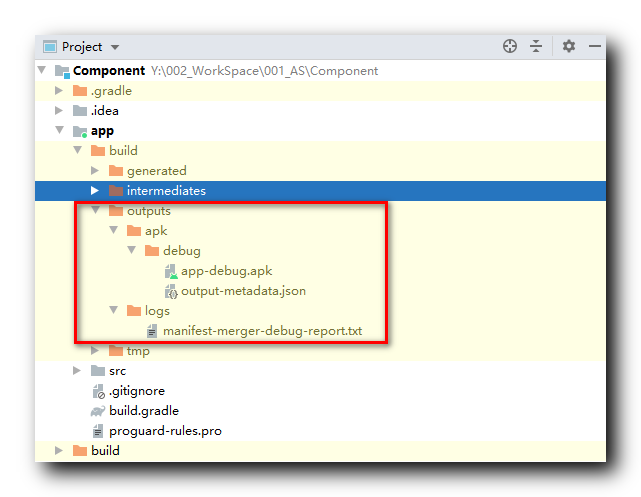Click the Project panel window icon
The image size is (641, 497).
[x=50, y=47]
